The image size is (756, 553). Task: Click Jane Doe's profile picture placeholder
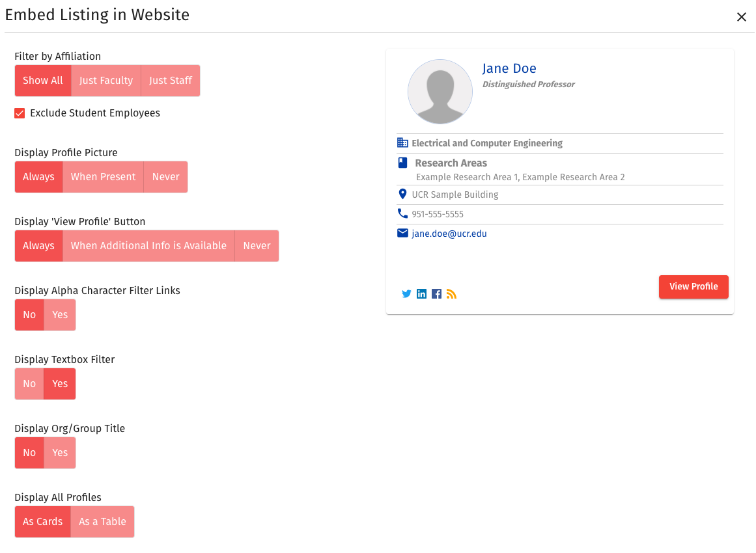[440, 92]
